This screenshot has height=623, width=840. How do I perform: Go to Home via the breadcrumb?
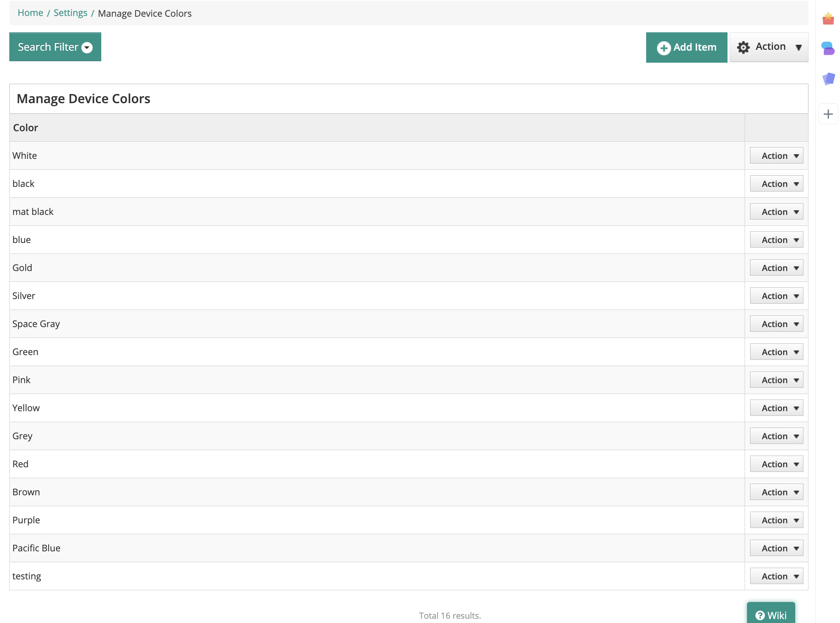pos(30,13)
